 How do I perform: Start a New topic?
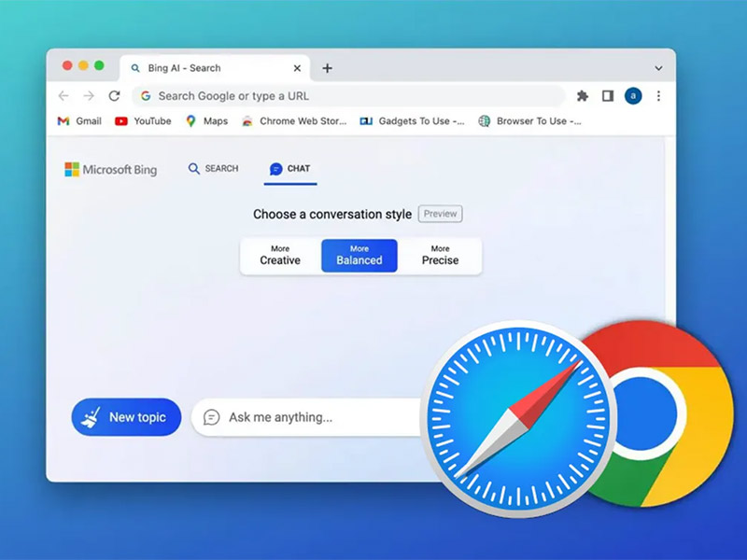126,417
